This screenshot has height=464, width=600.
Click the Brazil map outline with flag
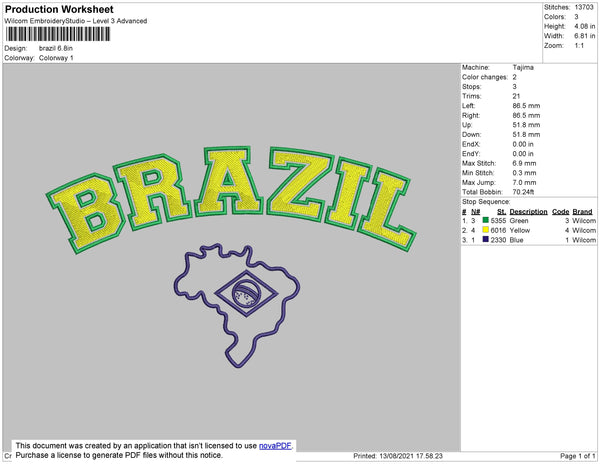pyautogui.click(x=237, y=306)
